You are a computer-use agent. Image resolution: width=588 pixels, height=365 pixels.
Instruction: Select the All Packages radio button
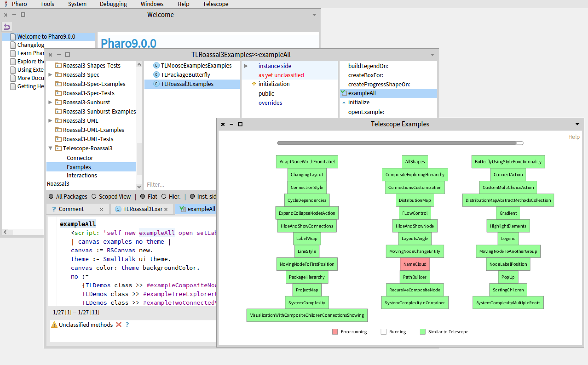click(x=51, y=197)
